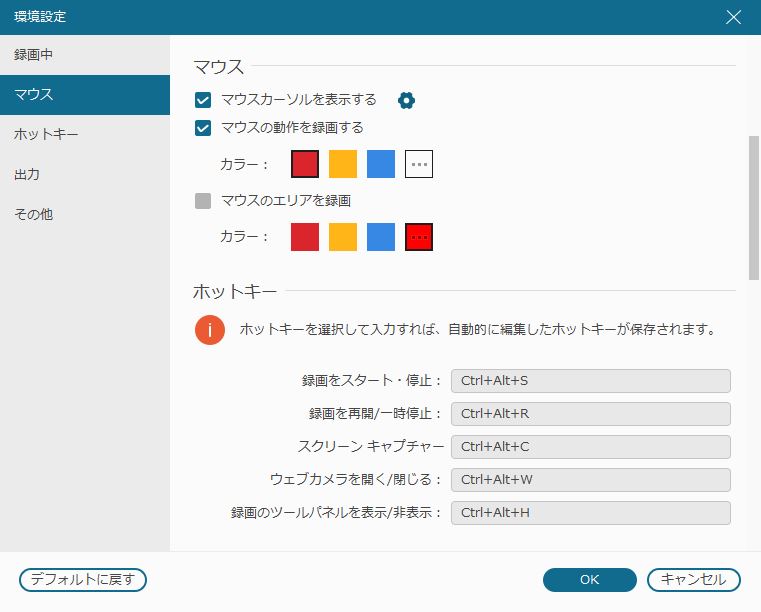Edit スクリーン キャプチャー hotkey field

point(591,447)
